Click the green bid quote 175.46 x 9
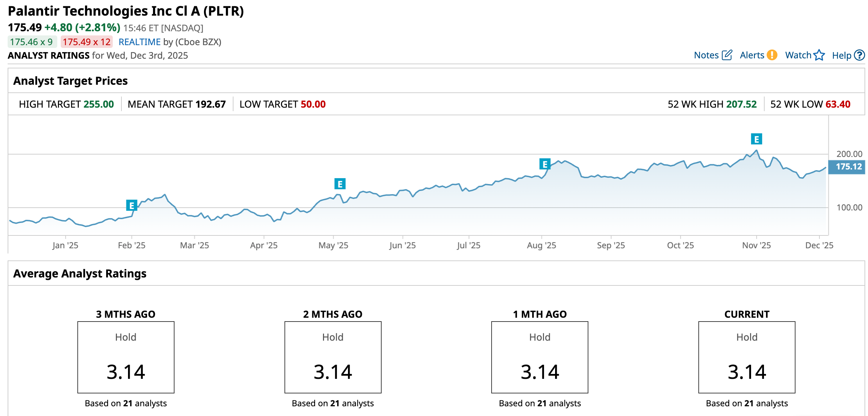Viewport: 868px width, 416px height. (x=32, y=42)
